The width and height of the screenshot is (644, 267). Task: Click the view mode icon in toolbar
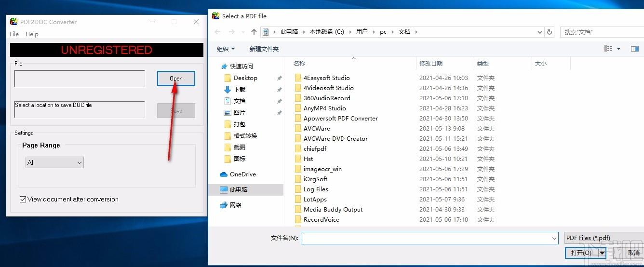click(608, 49)
